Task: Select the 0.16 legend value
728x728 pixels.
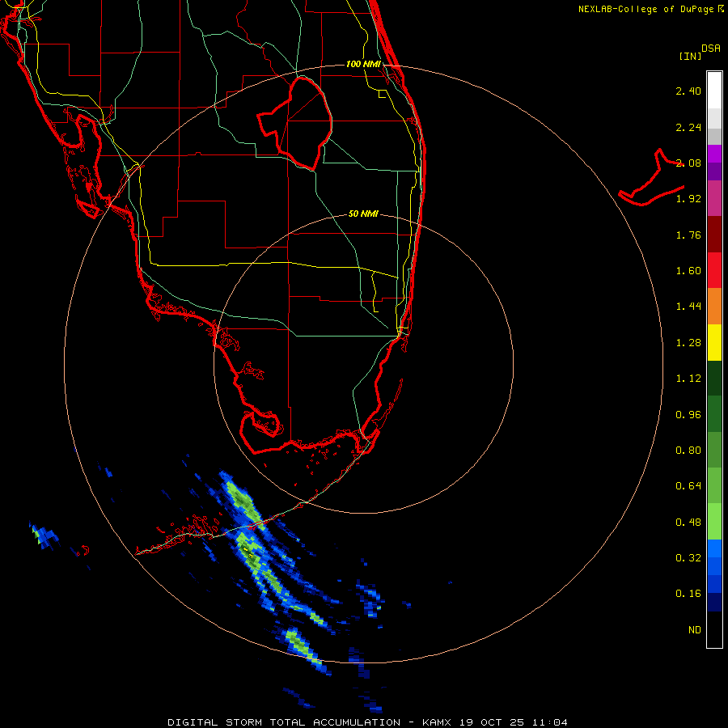Action: (688, 594)
